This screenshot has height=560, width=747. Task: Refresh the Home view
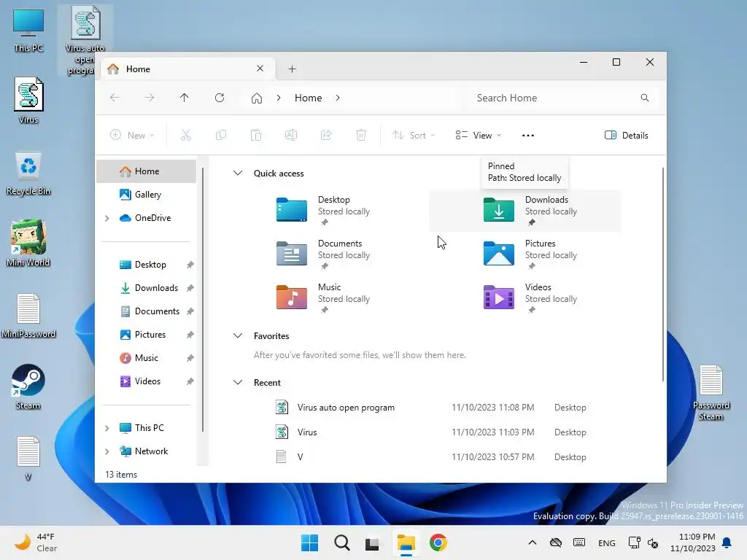click(x=220, y=98)
